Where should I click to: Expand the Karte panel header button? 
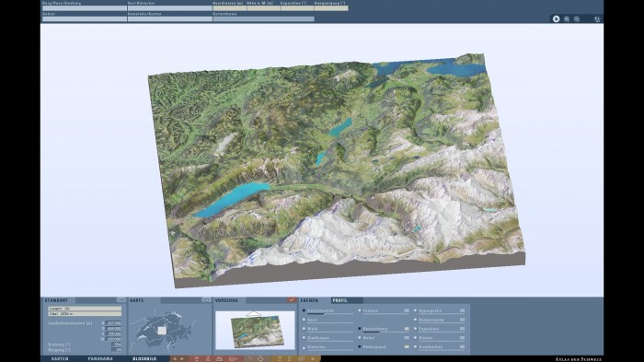pyautogui.click(x=206, y=300)
